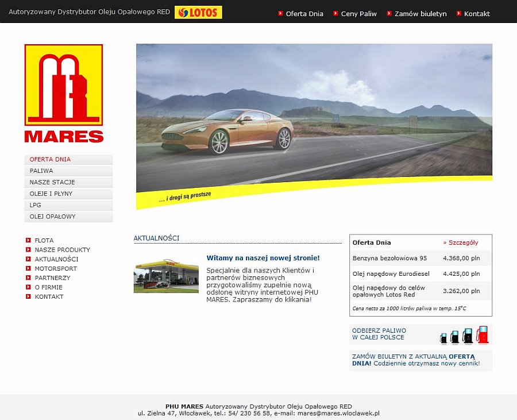Screen dimensions: 517x420
Task: Click red arrow icon beside header Kontakt
Action: coord(458,14)
